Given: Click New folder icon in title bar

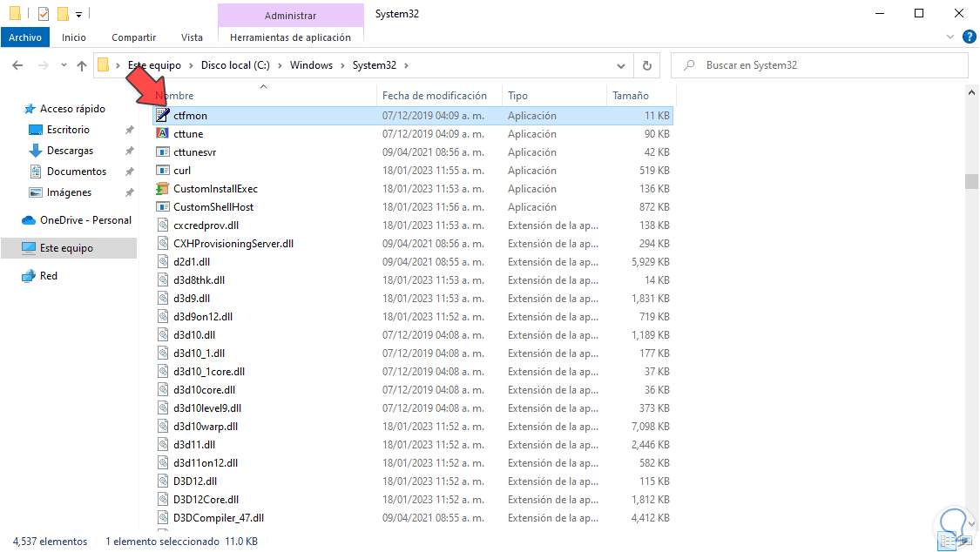Looking at the screenshot, I should 63,13.
